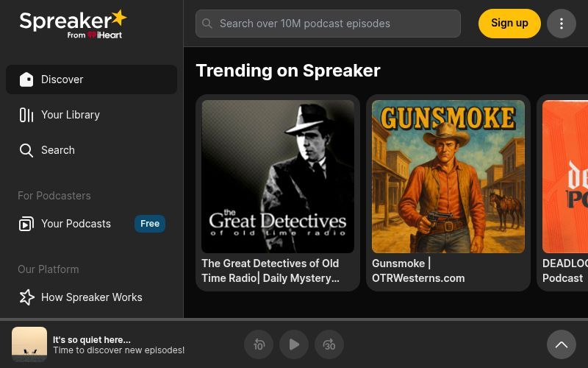Screen dimensions: 588x368
Task: Click the Your Library shelves icon
Action: [26, 115]
